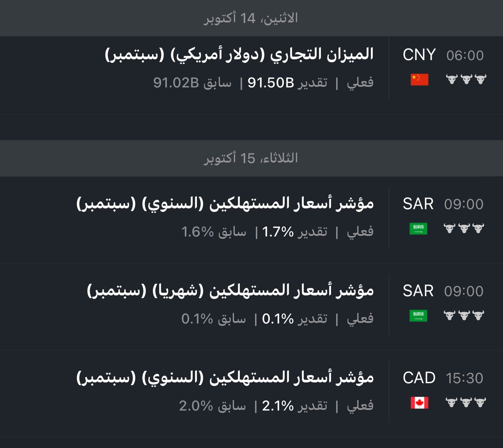Open Saudi annual consumer price index event

point(225,204)
